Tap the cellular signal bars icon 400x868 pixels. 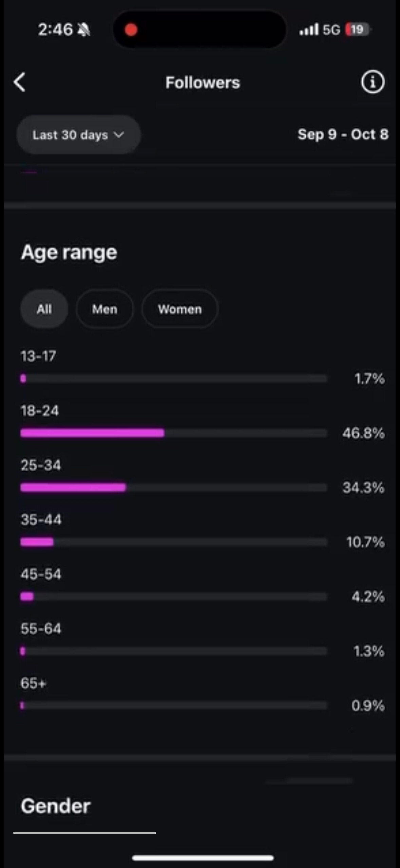pyautogui.click(x=309, y=30)
